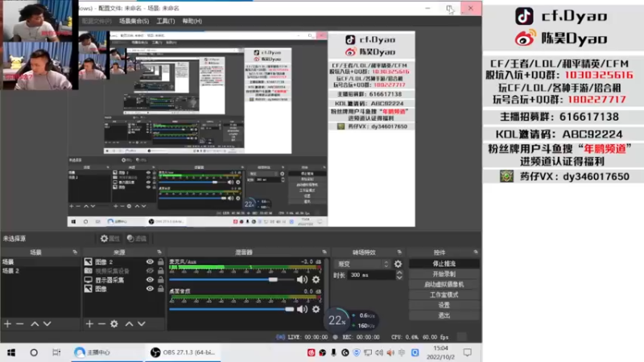Click the 22% network speed floating widget
This screenshot has width=644, height=362.
[336, 320]
